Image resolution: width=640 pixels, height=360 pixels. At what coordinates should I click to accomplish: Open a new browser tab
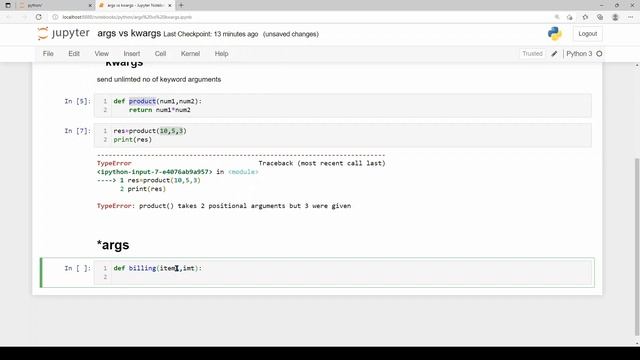click(181, 5)
